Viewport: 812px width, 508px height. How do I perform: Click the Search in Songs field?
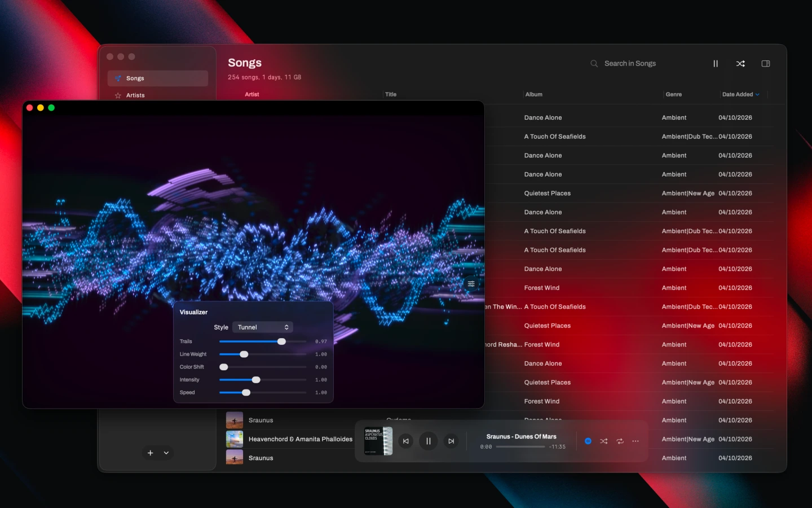pos(630,64)
